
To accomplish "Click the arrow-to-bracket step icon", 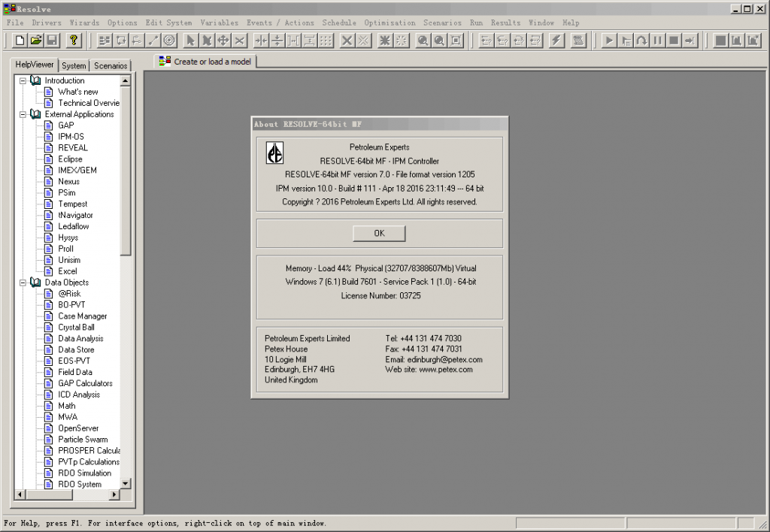I will [690, 41].
